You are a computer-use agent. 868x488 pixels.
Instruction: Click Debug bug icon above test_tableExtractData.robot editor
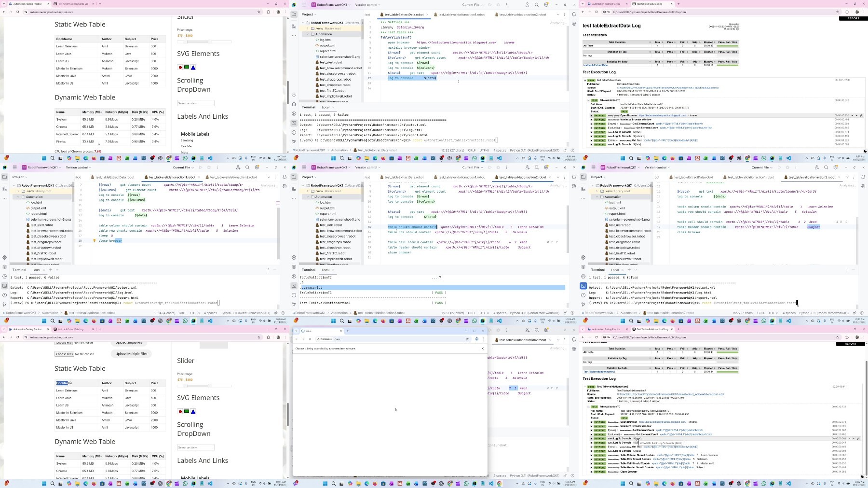coord(498,5)
